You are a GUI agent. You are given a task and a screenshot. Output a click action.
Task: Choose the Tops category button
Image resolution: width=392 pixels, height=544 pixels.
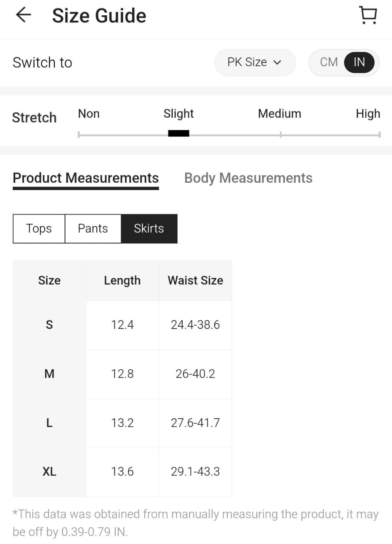point(39,229)
